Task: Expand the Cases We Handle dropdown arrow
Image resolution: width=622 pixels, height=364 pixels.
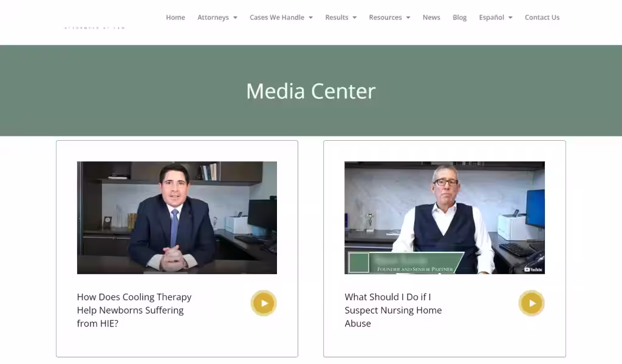Action: [x=310, y=18]
